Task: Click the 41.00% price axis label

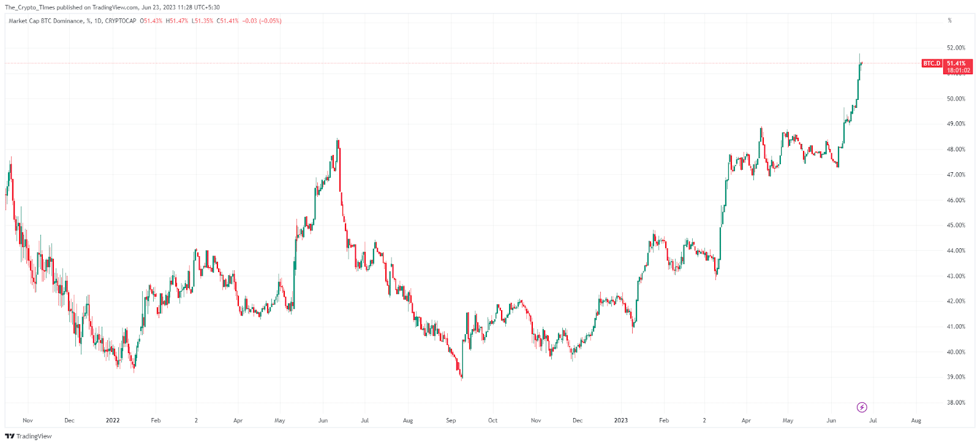Action: 956,327
